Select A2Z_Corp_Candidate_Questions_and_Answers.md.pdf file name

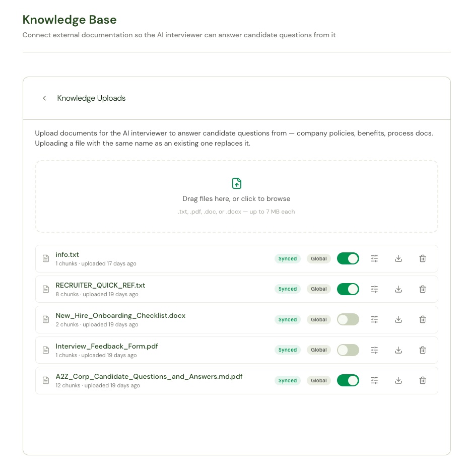coord(149,376)
